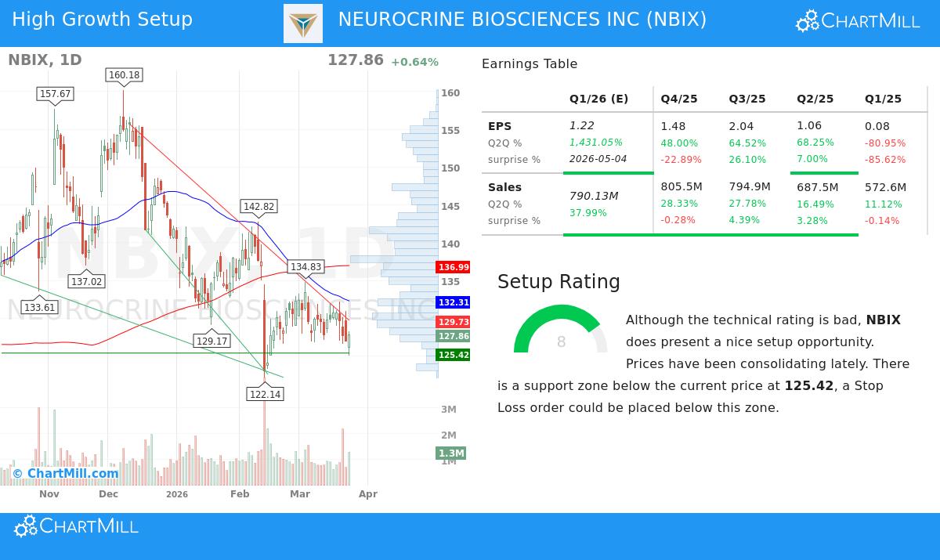Screen dimensions: 940x560
Task: Click the 790.13M estimated sales value
Action: [594, 197]
